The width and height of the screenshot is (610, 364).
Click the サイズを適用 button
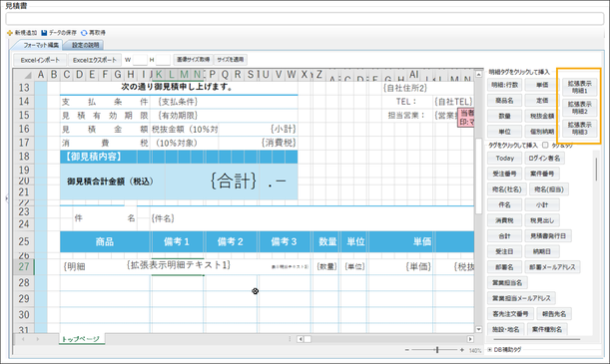(231, 60)
